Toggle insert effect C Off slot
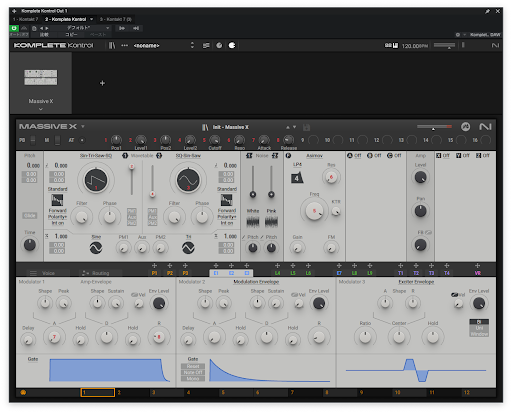 point(394,156)
